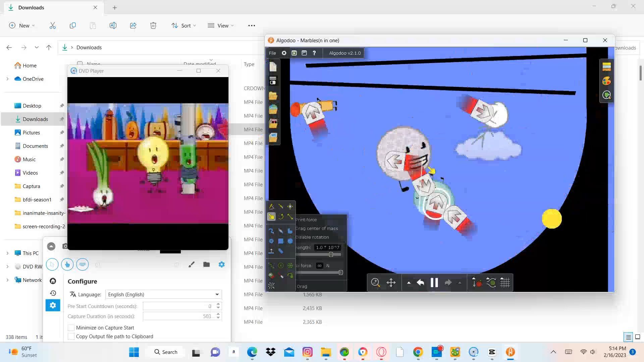Screen dimensions: 644x362
Task: Check Minimize on Capture Start
Action: (71, 328)
